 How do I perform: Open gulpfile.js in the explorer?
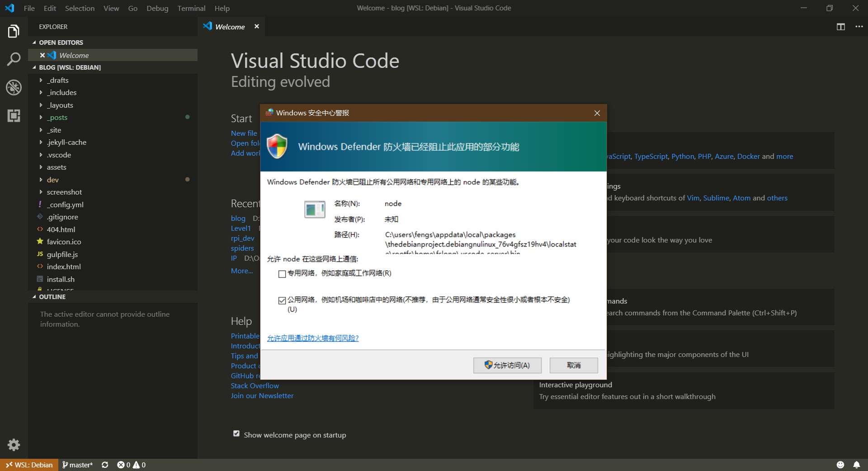click(62, 254)
